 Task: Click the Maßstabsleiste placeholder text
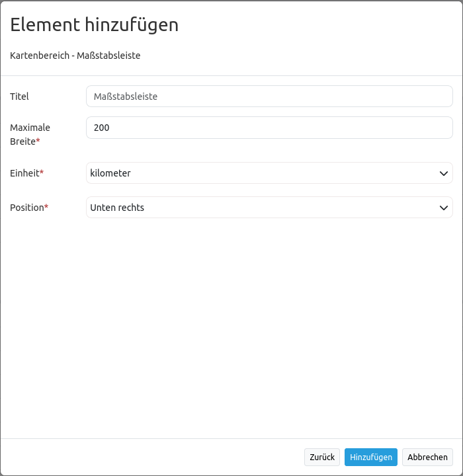click(x=125, y=97)
